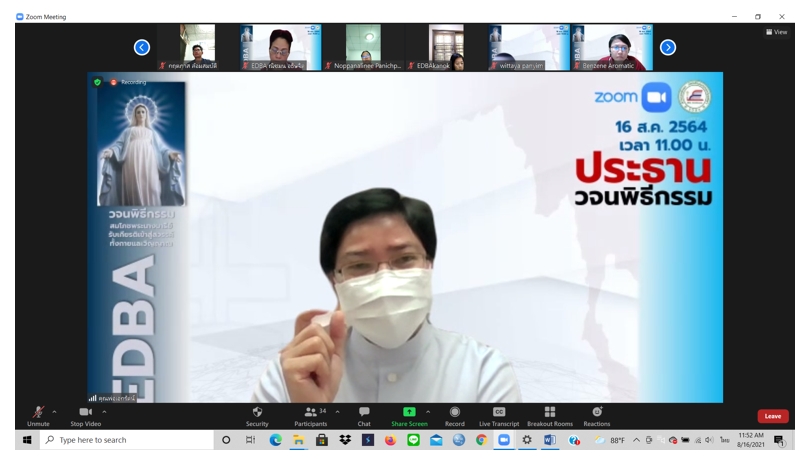The image size is (804, 459).
Task: Click the Windows Start button
Action: (27, 440)
